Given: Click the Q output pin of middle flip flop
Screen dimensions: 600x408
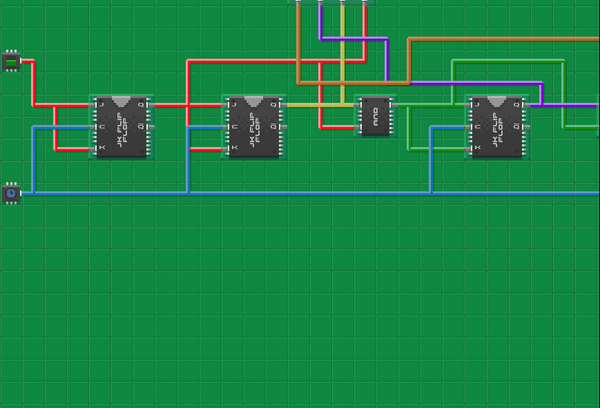Looking at the screenshot, I should tap(284, 105).
